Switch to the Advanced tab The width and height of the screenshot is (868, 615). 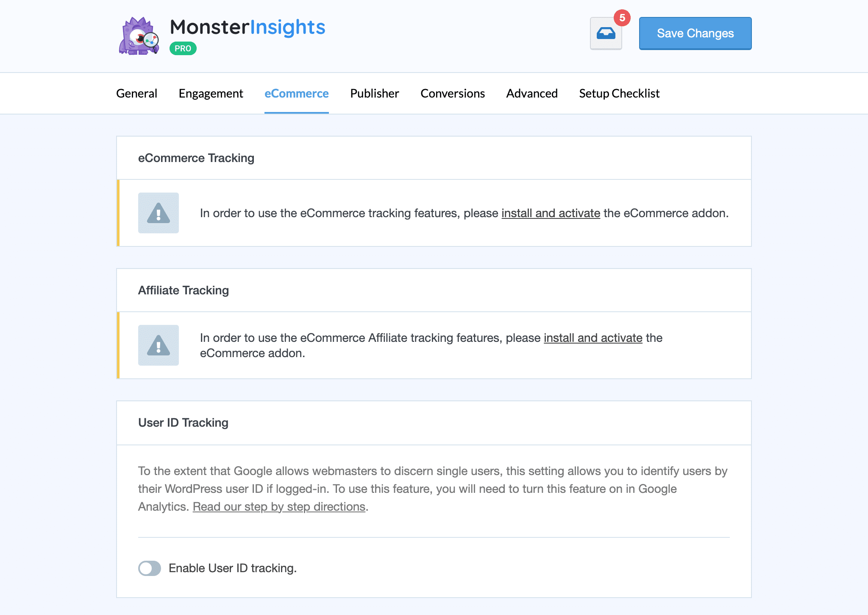click(532, 93)
